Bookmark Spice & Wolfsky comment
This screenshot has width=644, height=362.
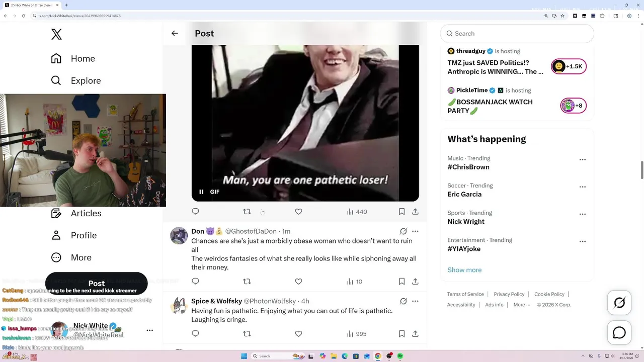tap(401, 334)
